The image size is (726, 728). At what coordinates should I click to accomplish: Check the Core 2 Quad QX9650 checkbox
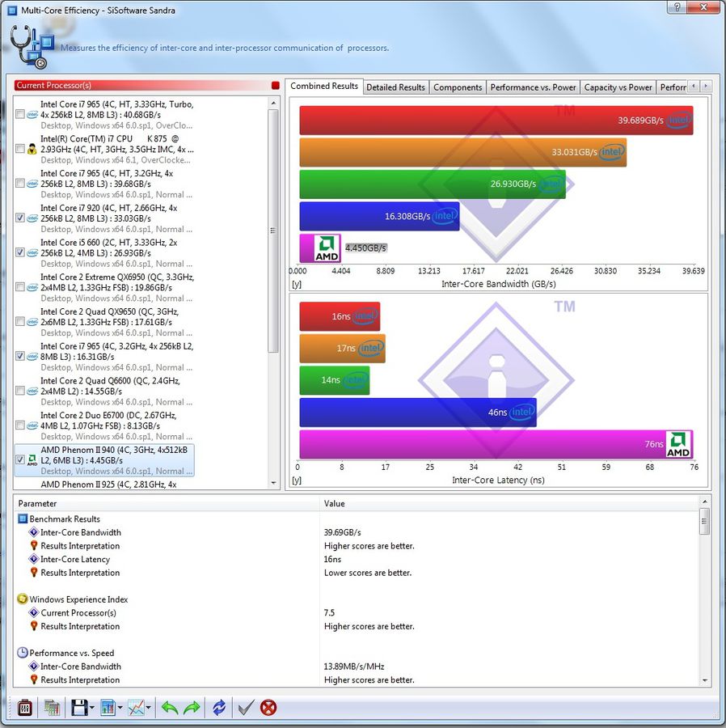click(x=20, y=322)
